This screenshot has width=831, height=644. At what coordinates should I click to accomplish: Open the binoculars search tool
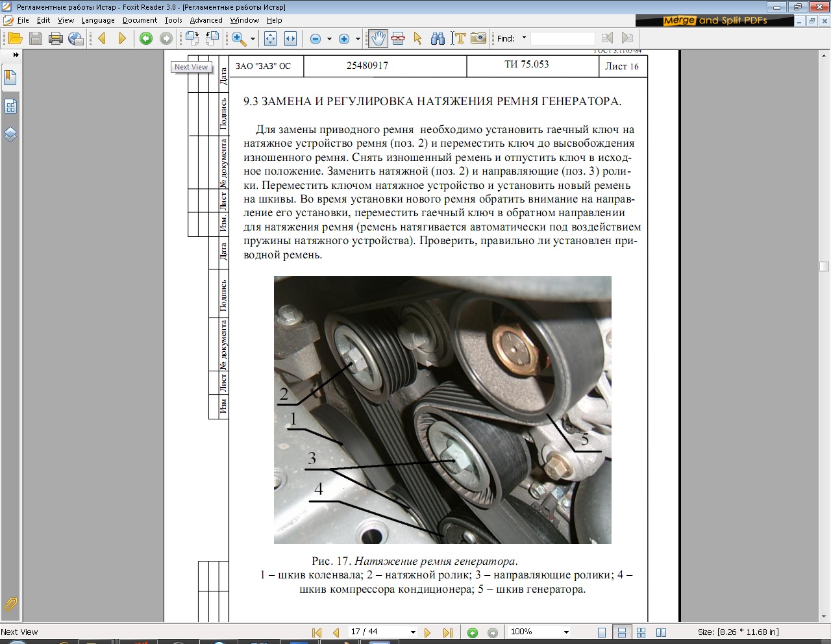point(438,38)
